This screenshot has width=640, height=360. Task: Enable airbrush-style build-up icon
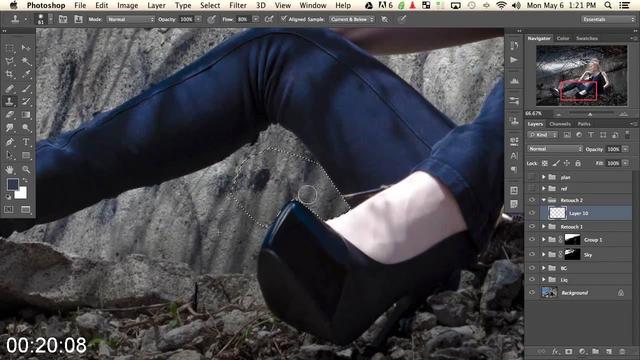coord(269,19)
